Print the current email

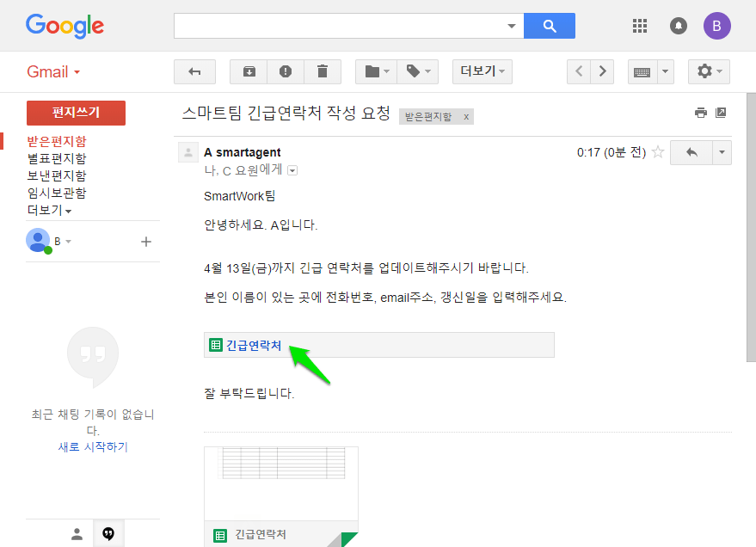point(701,112)
